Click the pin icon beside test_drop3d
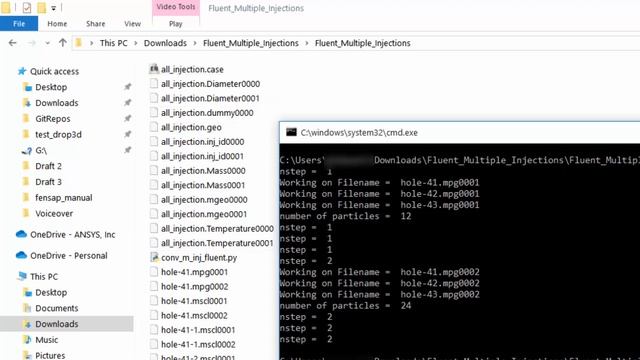 127,134
